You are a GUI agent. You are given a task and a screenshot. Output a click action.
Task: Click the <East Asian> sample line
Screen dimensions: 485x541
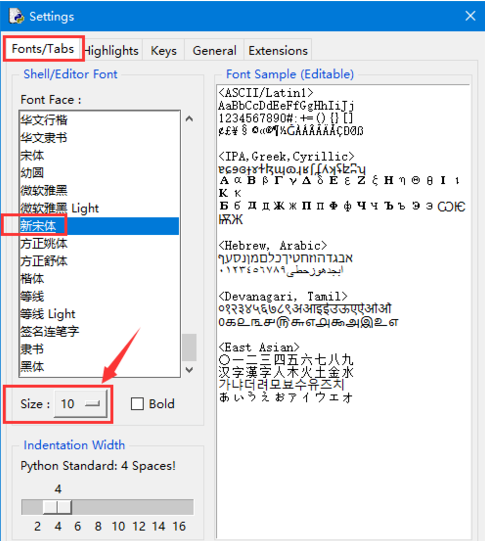259,347
